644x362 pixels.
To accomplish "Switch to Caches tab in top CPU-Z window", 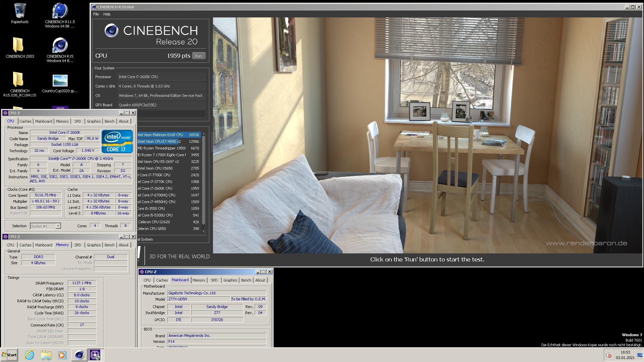I will click(25, 121).
